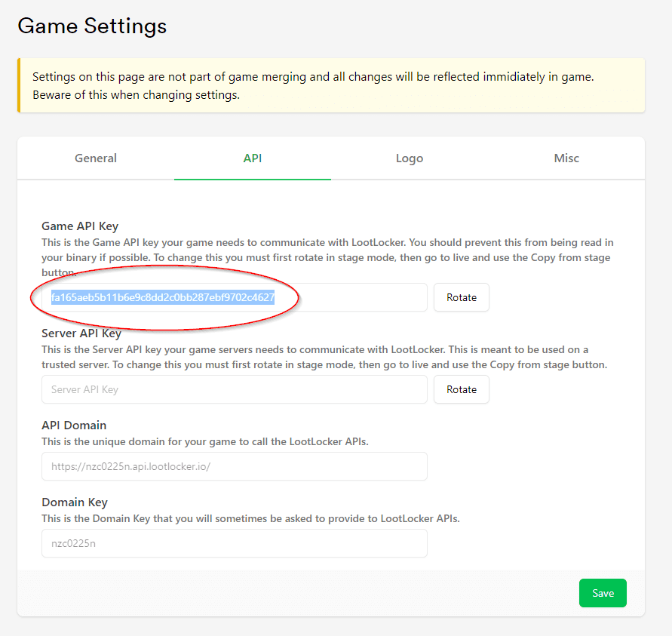The image size is (672, 636).
Task: Click the Domain Key label
Action: click(75, 502)
